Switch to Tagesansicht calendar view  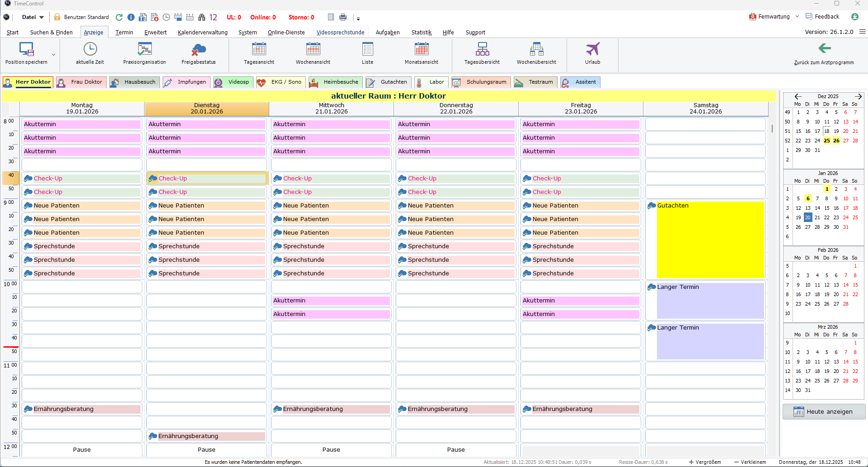(259, 49)
